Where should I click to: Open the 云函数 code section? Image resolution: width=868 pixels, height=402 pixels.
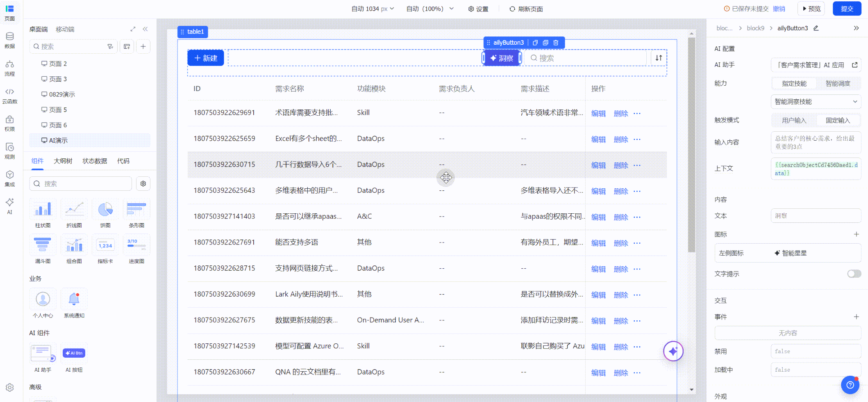pos(9,96)
